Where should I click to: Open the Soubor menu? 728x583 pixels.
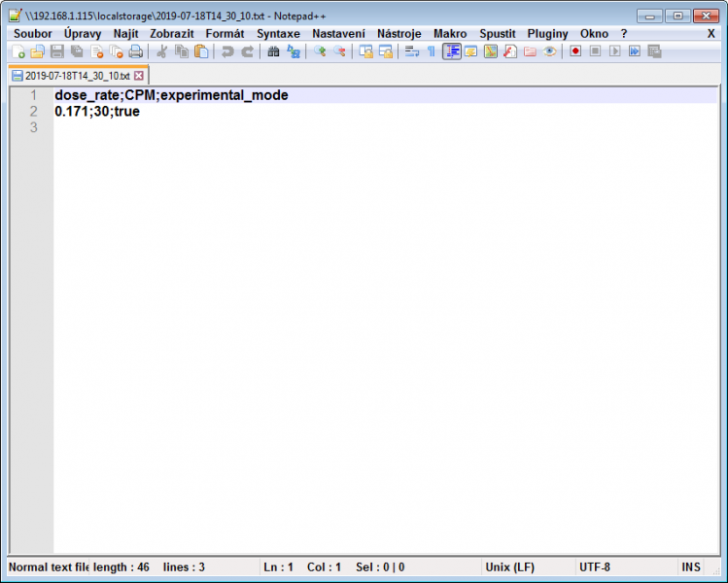(x=33, y=33)
